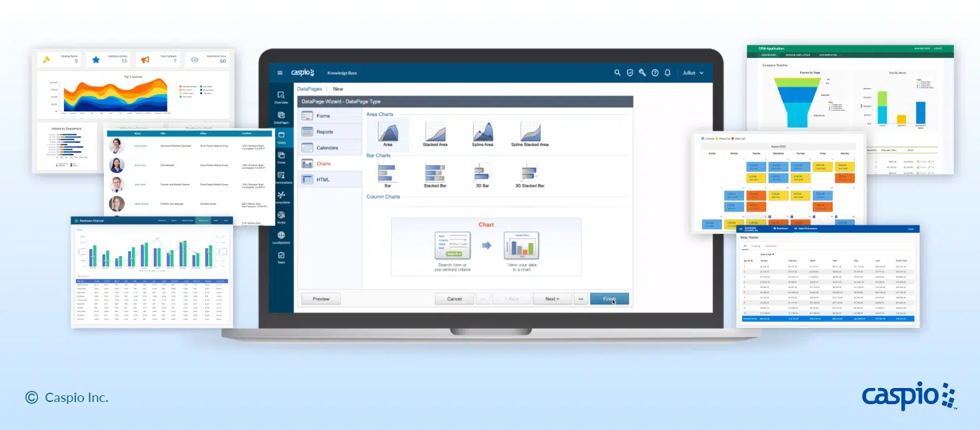
Task: Open Tasks in the left sidebar
Action: [x=281, y=258]
